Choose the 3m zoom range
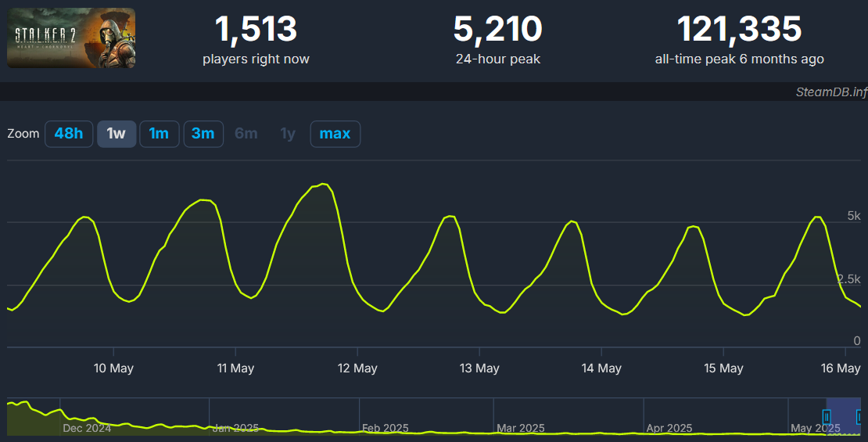The width and height of the screenshot is (868, 442). (203, 134)
